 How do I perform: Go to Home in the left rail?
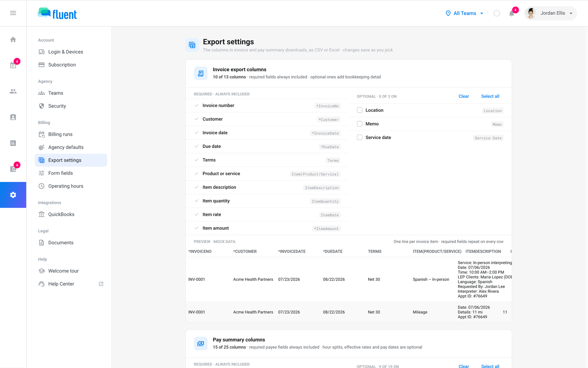pyautogui.click(x=13, y=40)
